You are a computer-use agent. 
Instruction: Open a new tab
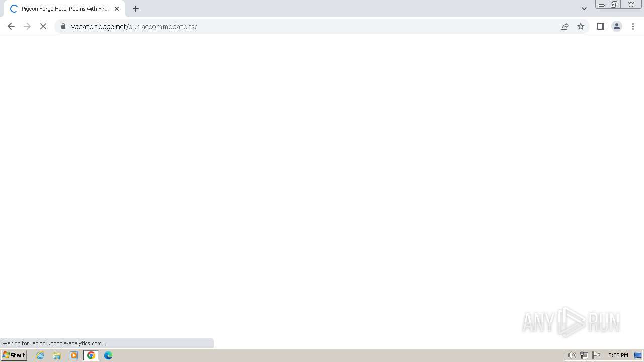(x=136, y=9)
